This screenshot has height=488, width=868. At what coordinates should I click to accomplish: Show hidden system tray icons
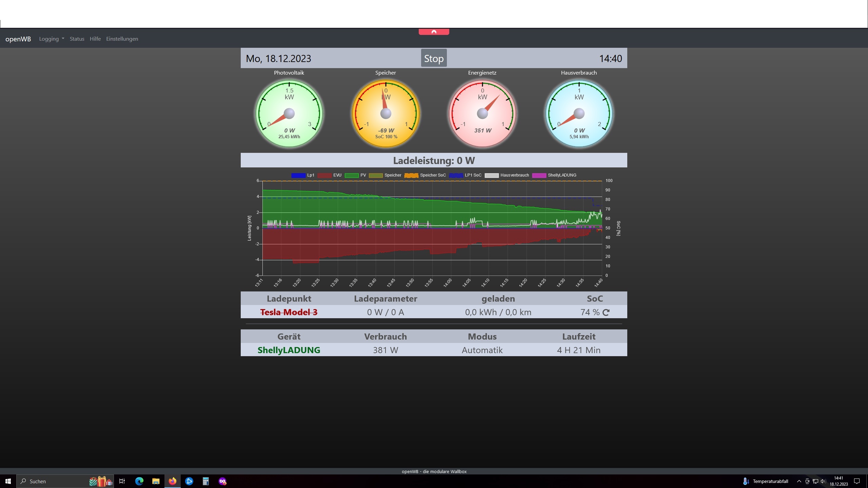(x=799, y=481)
